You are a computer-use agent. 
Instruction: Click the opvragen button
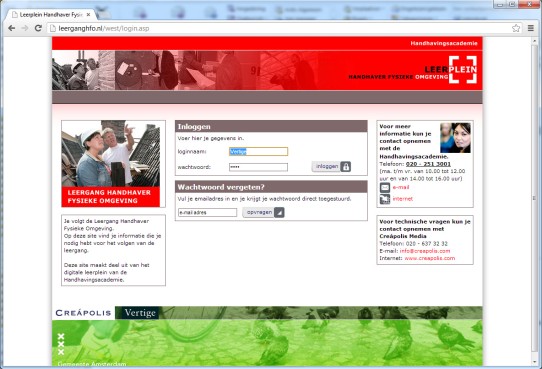(259, 212)
